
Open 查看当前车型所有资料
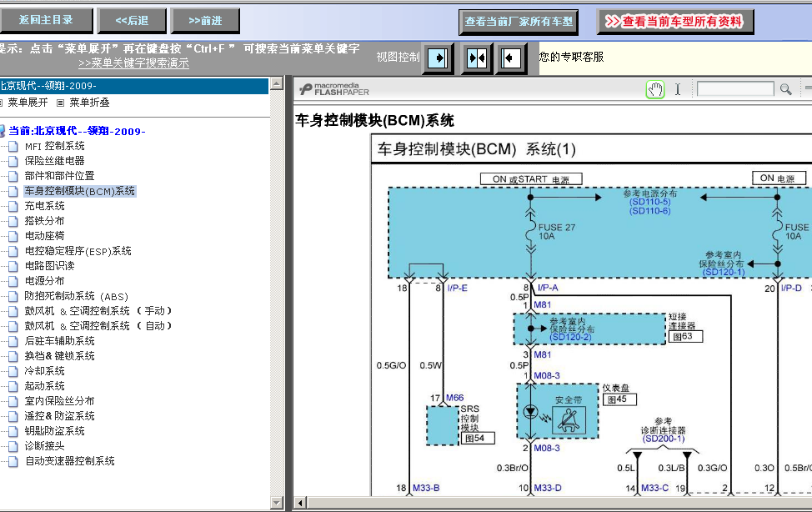coord(674,21)
